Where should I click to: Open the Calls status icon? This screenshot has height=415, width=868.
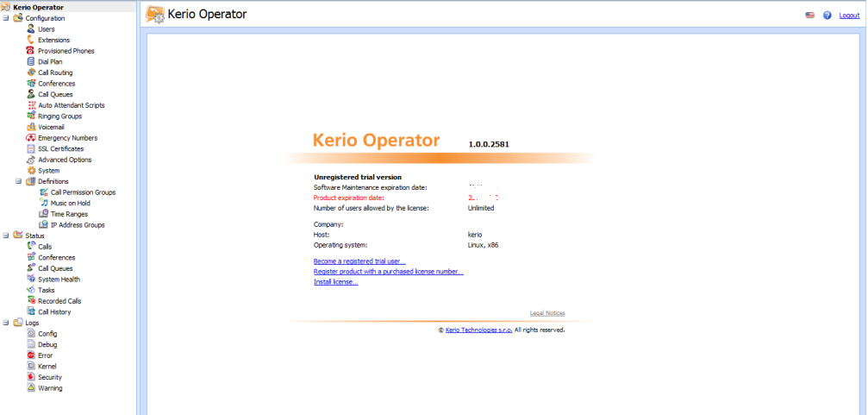[32, 246]
